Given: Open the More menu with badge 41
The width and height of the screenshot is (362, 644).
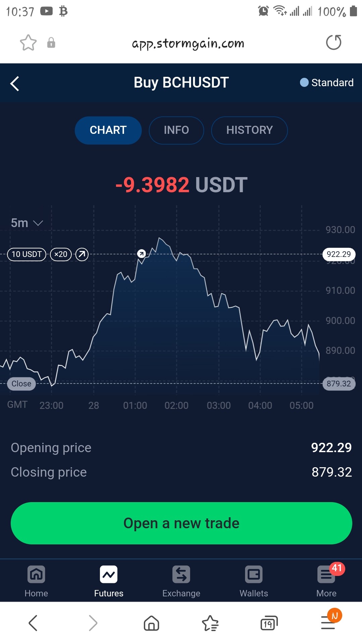Looking at the screenshot, I should 326,575.
